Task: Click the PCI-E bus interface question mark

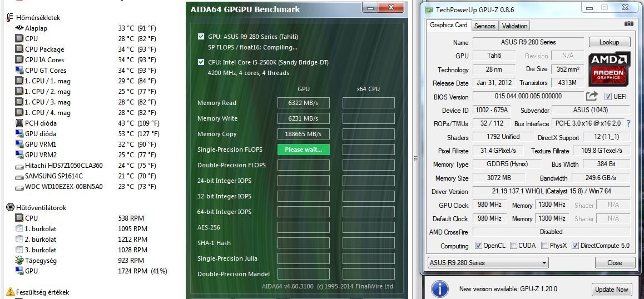Action: point(628,123)
